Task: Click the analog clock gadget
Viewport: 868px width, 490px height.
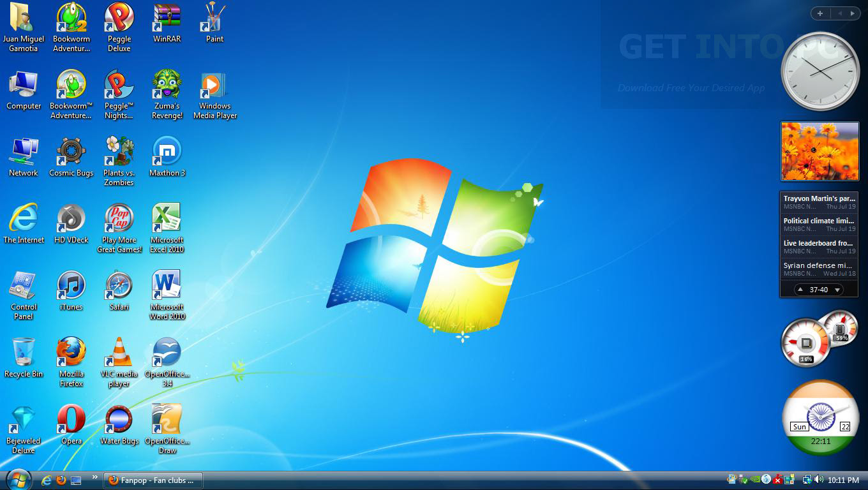Action: pos(820,71)
